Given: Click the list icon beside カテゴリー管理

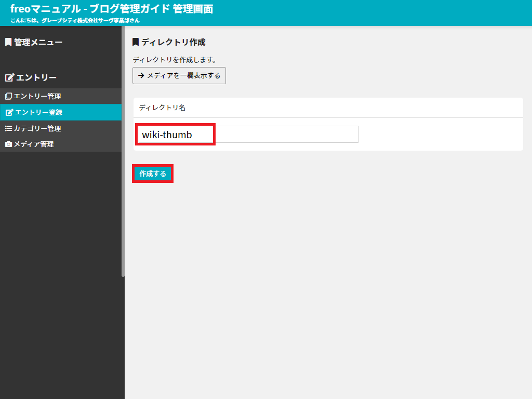Looking at the screenshot, I should pos(8,128).
